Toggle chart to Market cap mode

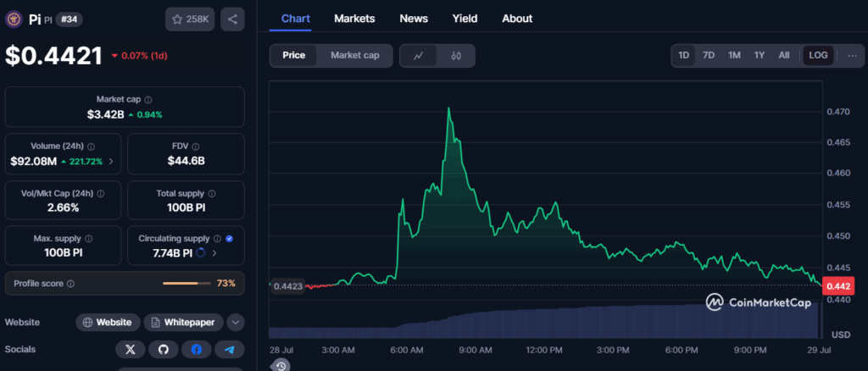pos(355,55)
